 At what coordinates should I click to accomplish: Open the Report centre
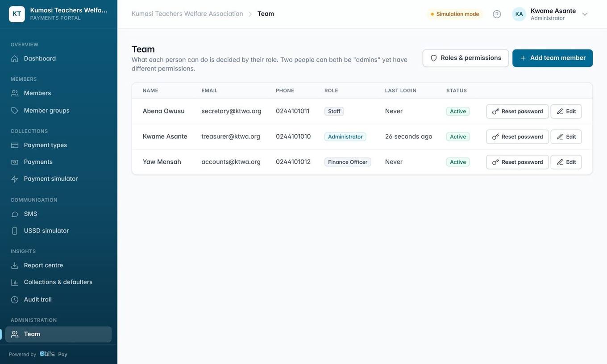click(58, 265)
